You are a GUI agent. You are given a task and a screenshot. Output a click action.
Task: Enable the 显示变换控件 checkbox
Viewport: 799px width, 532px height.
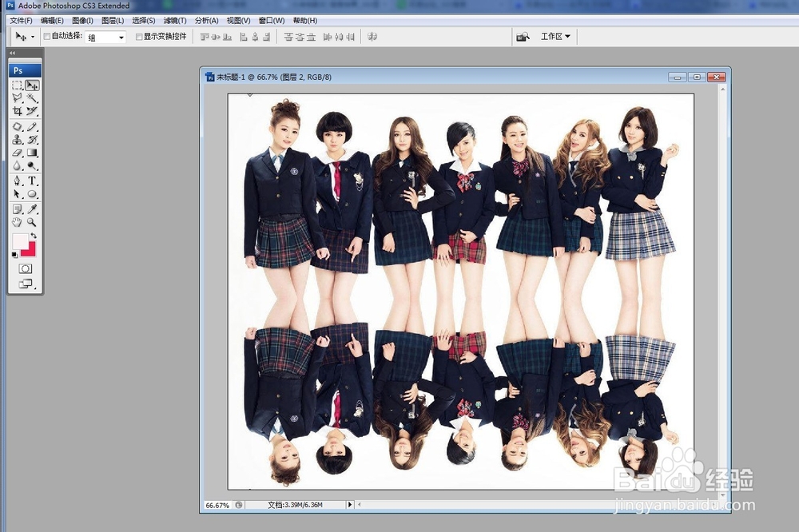[x=138, y=37]
